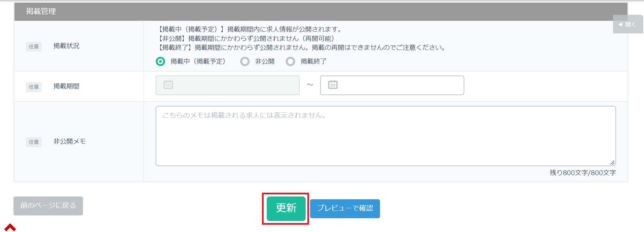
Task: Click the 任意 badge beside 掲載期間
Action: [34, 87]
